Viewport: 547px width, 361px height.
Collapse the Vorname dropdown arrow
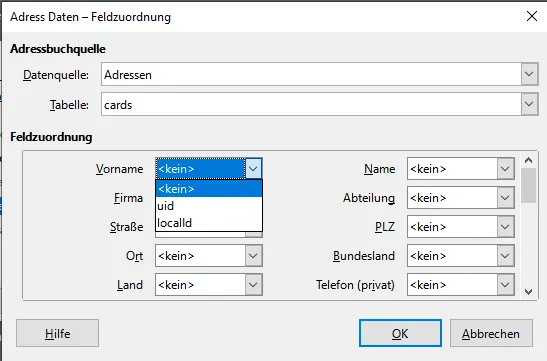253,169
